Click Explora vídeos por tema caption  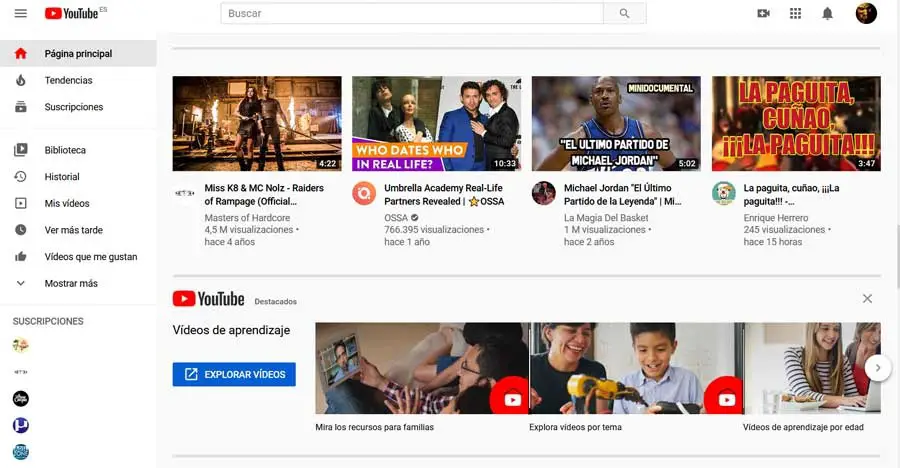tap(575, 427)
